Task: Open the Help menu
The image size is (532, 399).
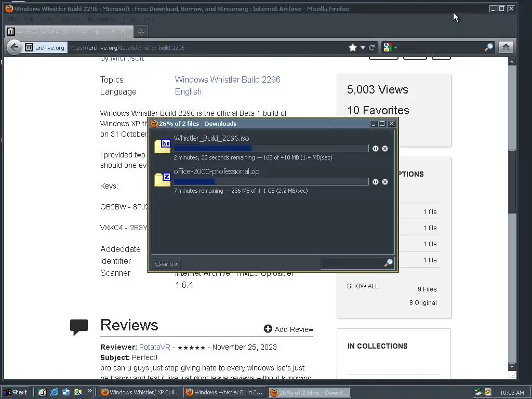Action: (149, 19)
